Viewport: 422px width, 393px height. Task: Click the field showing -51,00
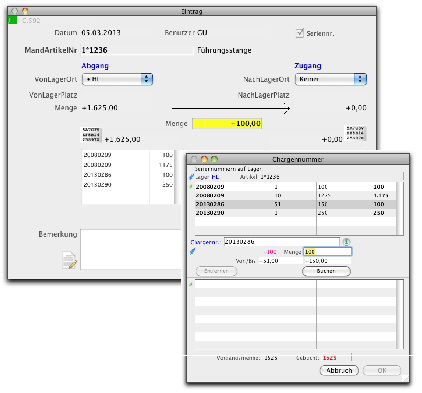pyautogui.click(x=281, y=261)
